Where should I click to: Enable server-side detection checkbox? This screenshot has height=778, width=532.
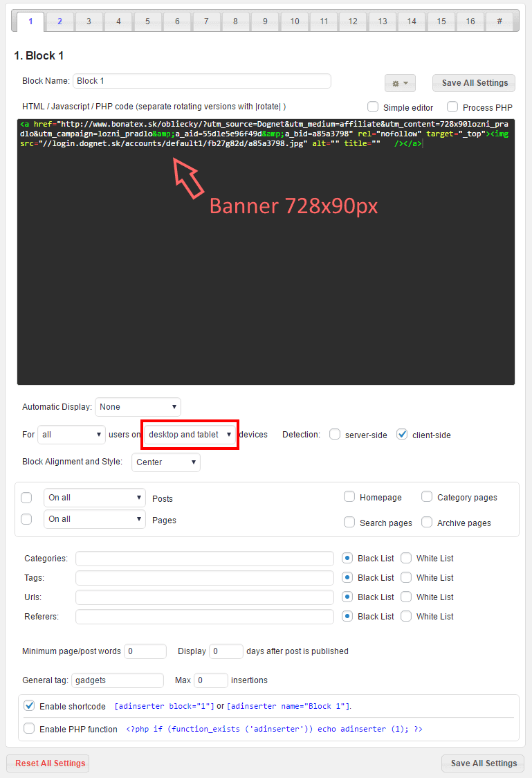point(335,435)
